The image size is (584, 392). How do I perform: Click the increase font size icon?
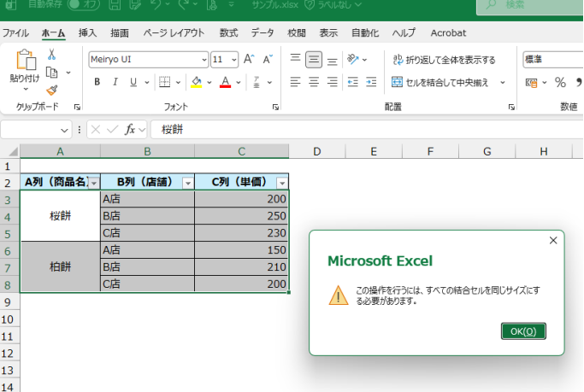coord(249,60)
